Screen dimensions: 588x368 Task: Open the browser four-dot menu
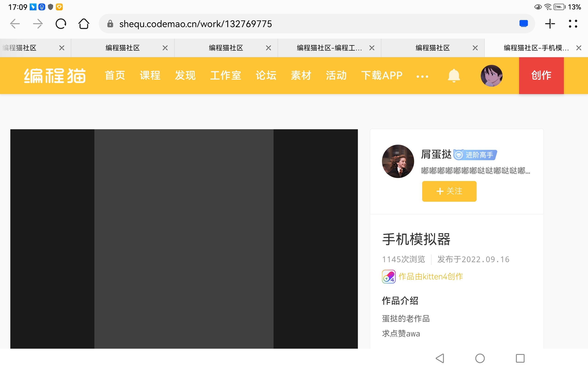[573, 24]
